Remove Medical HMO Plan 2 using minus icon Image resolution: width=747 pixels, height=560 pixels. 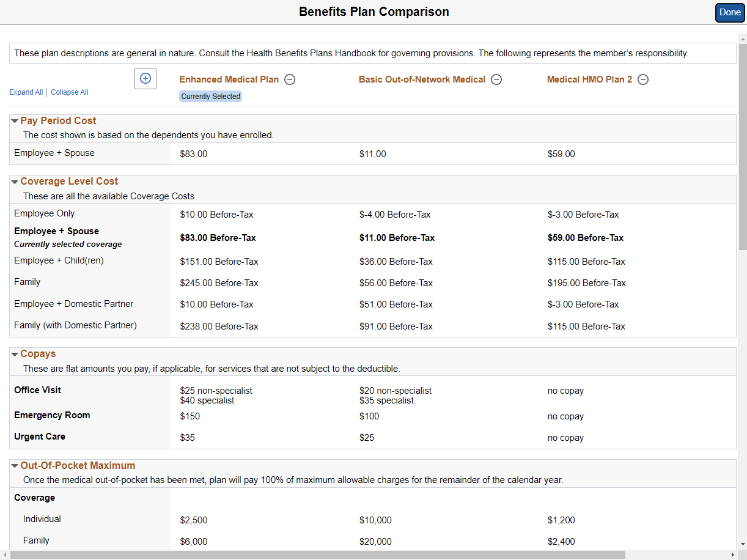coord(643,79)
